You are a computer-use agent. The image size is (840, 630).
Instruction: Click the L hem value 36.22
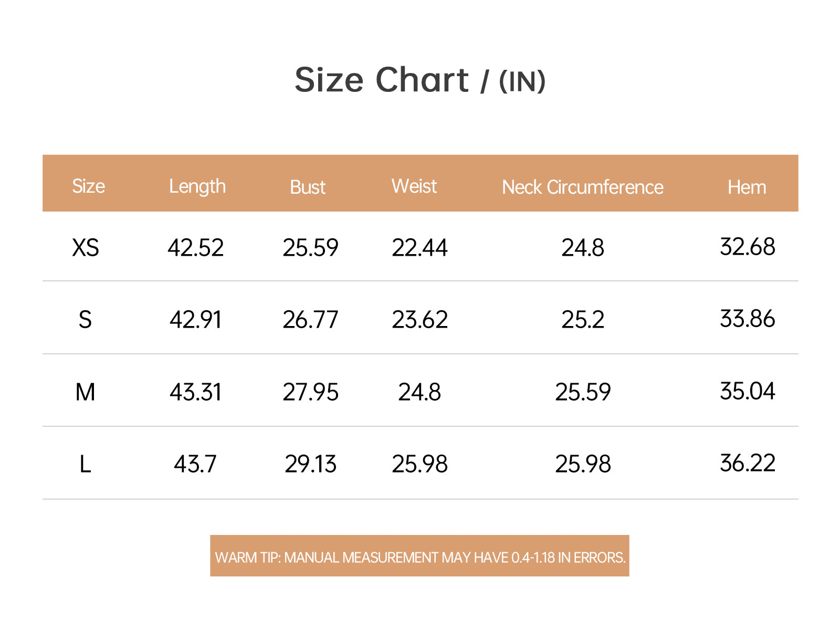[747, 463]
